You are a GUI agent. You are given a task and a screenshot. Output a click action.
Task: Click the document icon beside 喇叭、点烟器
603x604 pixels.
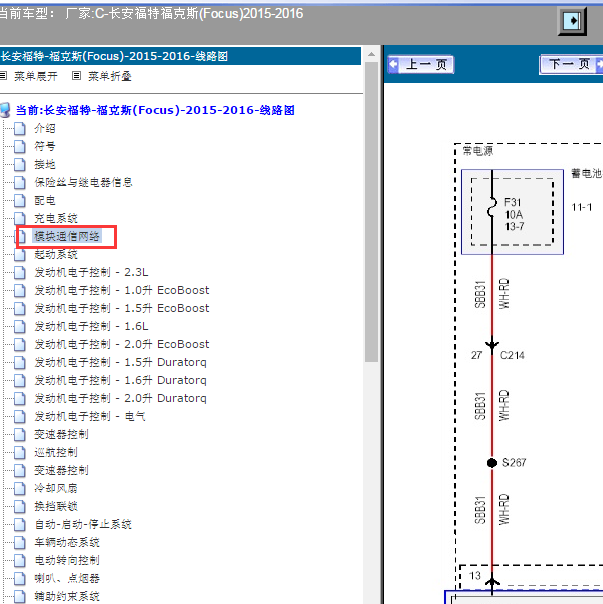(x=20, y=578)
